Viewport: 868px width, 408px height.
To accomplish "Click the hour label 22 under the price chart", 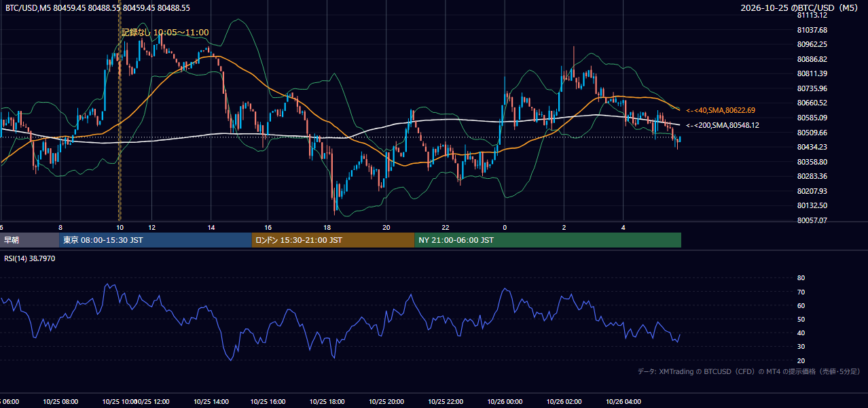I will [x=446, y=227].
